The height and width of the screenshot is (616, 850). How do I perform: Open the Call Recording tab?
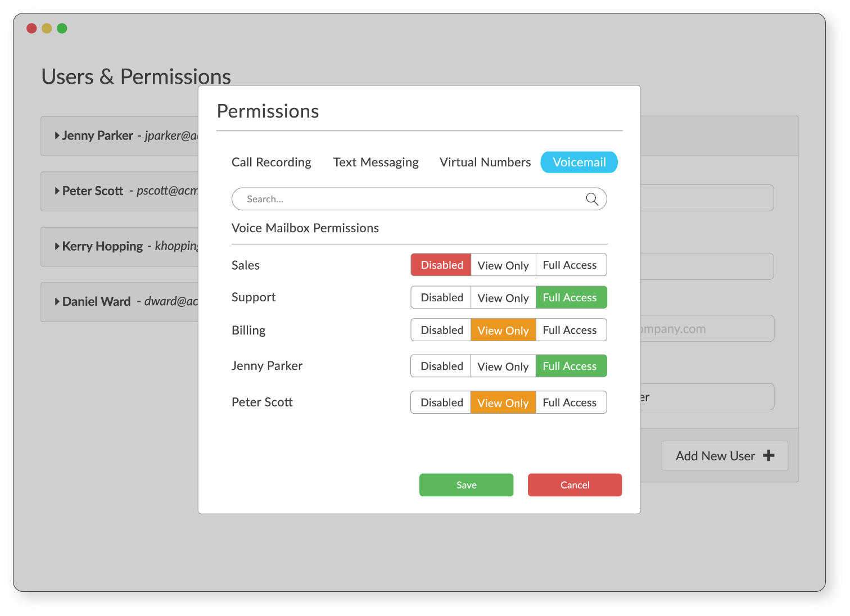(x=272, y=162)
